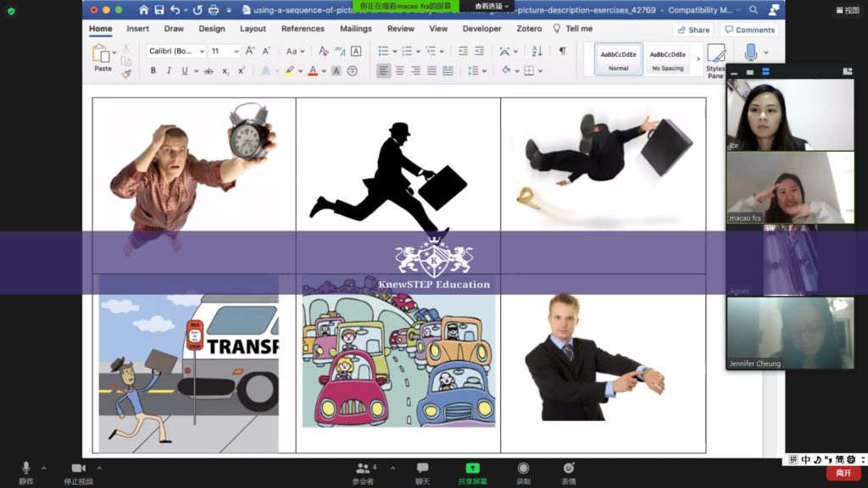Click the Line Spacing icon
868x488 pixels.
click(473, 71)
